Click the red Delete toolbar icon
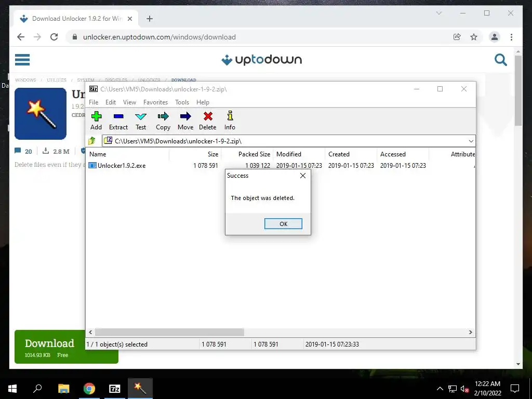The width and height of the screenshot is (532, 399). point(208,121)
